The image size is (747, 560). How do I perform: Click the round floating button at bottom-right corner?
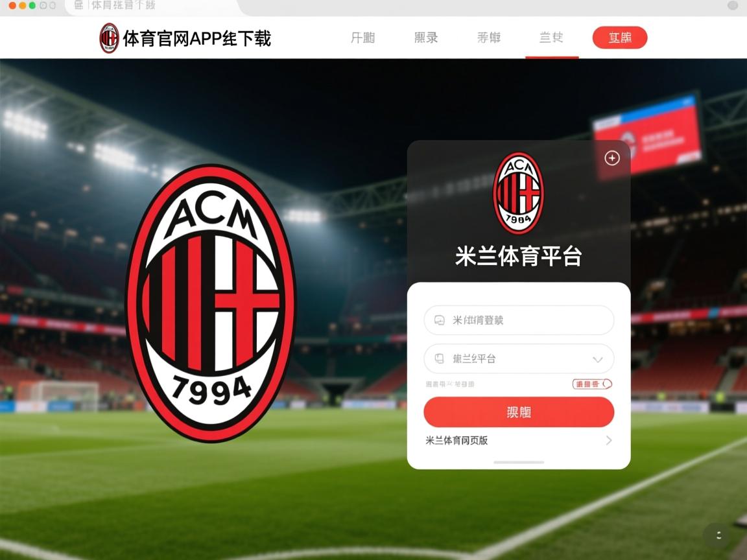coord(719,536)
